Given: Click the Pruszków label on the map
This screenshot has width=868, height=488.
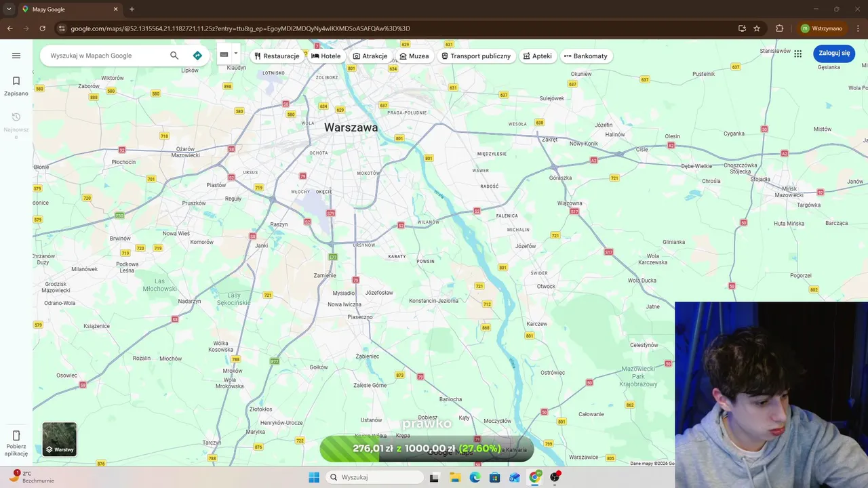Looking at the screenshot, I should pos(194,203).
